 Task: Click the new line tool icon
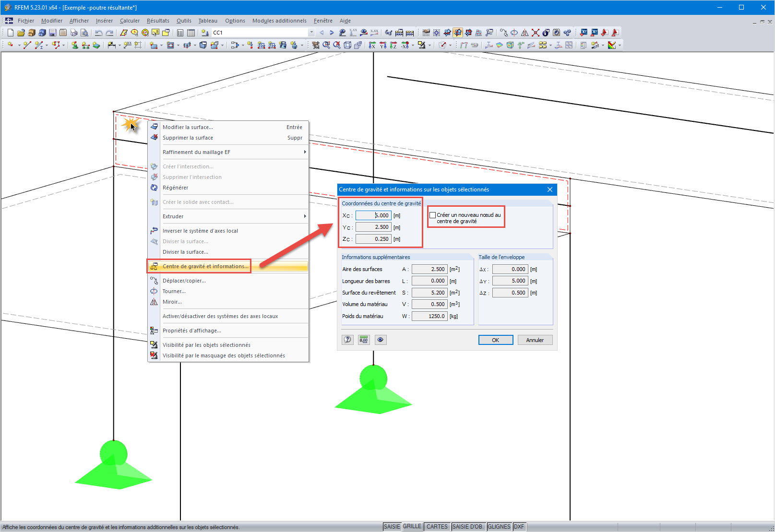pos(27,45)
